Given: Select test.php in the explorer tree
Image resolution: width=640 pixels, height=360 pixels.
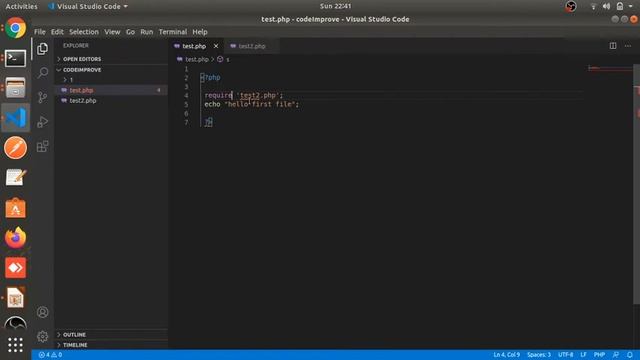Looking at the screenshot, I should click(111, 90).
